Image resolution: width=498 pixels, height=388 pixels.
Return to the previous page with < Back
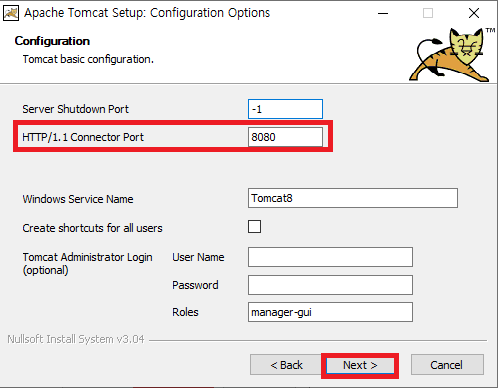coord(286,365)
